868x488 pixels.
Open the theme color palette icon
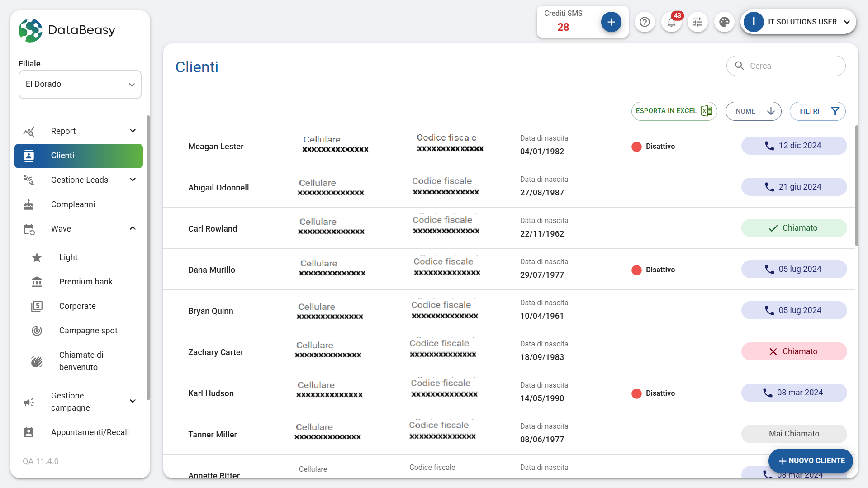[724, 22]
